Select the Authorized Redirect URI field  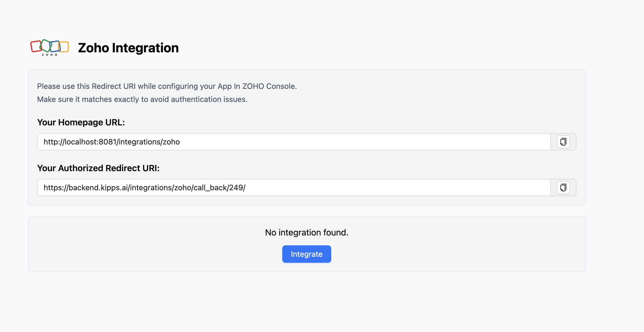coord(294,188)
